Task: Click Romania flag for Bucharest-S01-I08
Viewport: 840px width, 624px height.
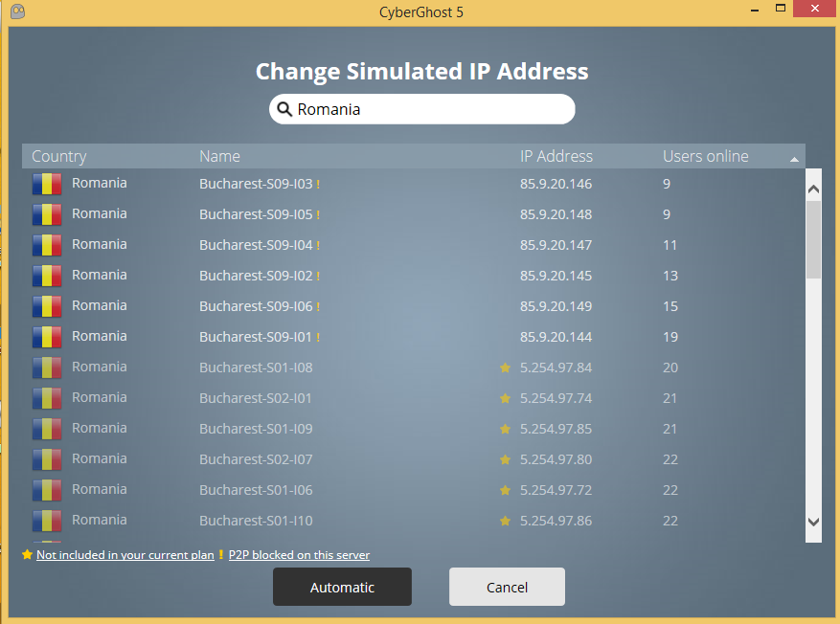Action: [47, 368]
